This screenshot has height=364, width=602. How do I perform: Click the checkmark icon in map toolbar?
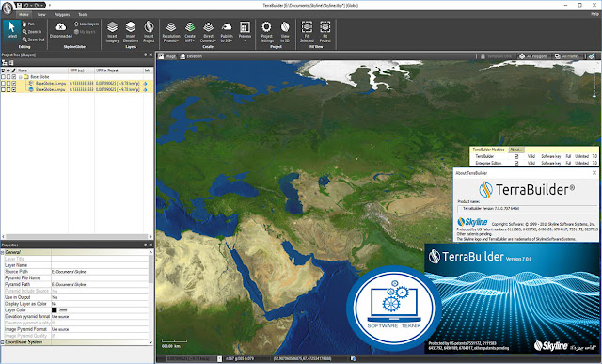tap(592, 56)
